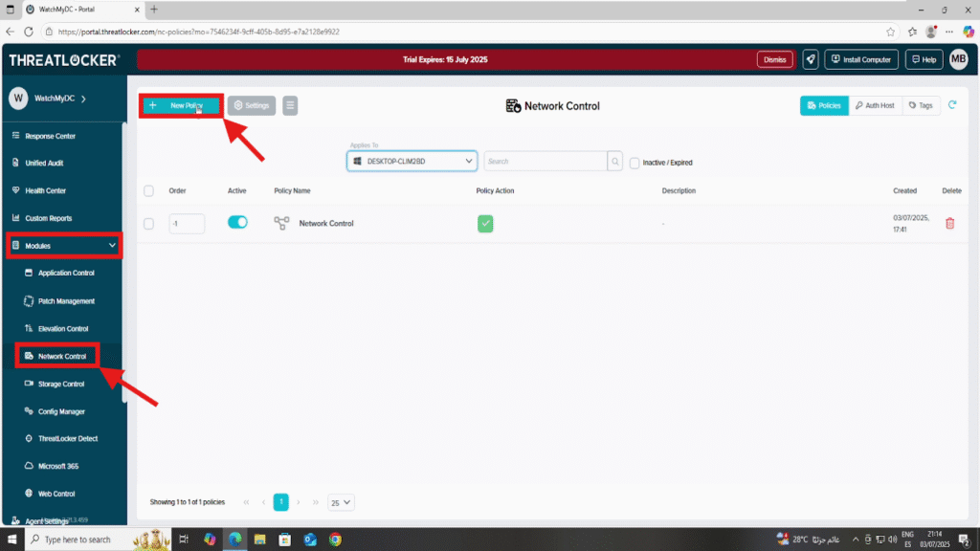
Task: Check the Network Control policy row checkbox
Action: 148,223
